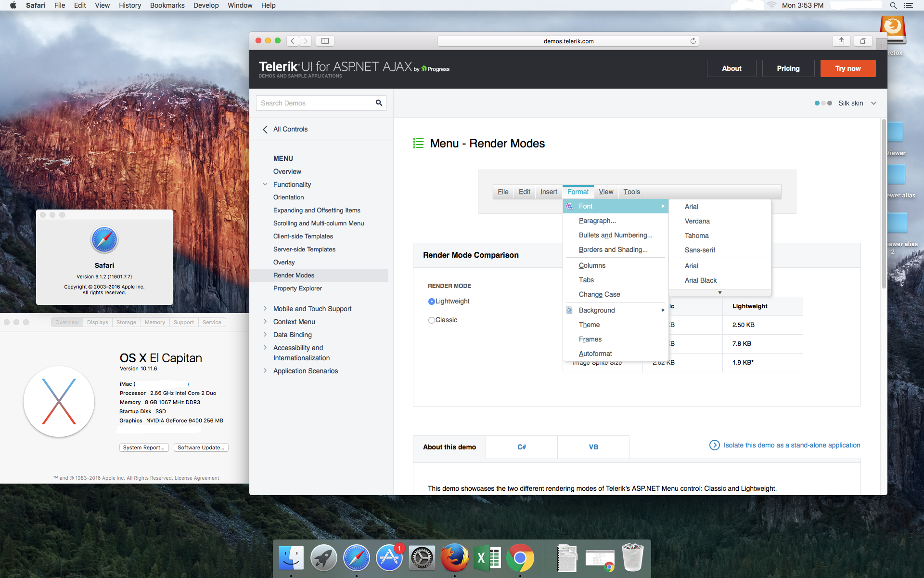Launch Excel from the Dock
This screenshot has height=578, width=924.
[x=487, y=558]
